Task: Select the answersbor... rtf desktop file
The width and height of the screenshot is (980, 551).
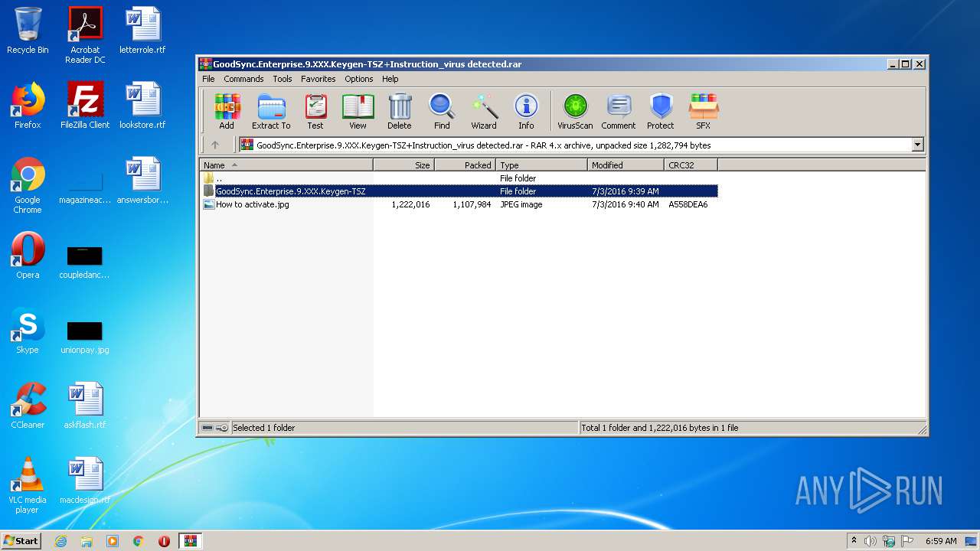Action: [x=142, y=181]
